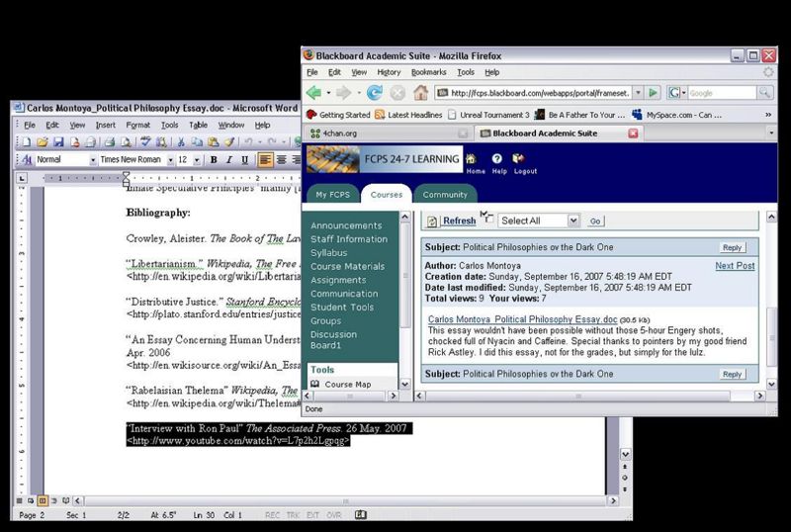Click the Save icon in Word toolbar

coord(58,142)
